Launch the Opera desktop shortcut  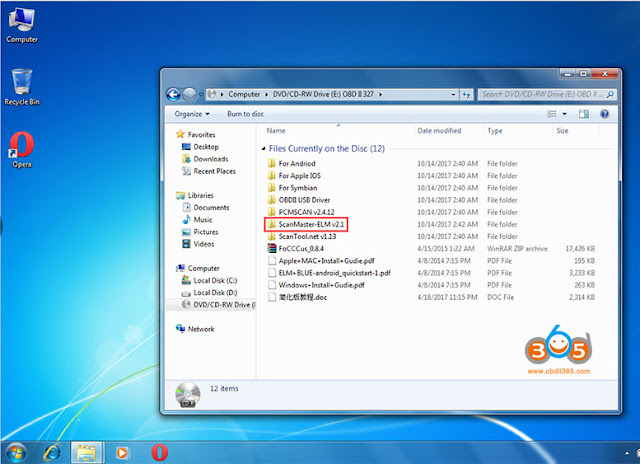coord(22,150)
